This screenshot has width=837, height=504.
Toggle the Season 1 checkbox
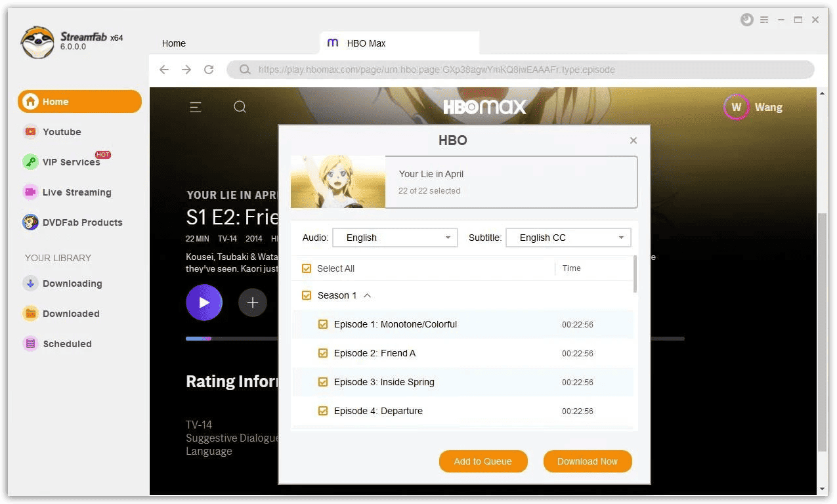click(307, 295)
